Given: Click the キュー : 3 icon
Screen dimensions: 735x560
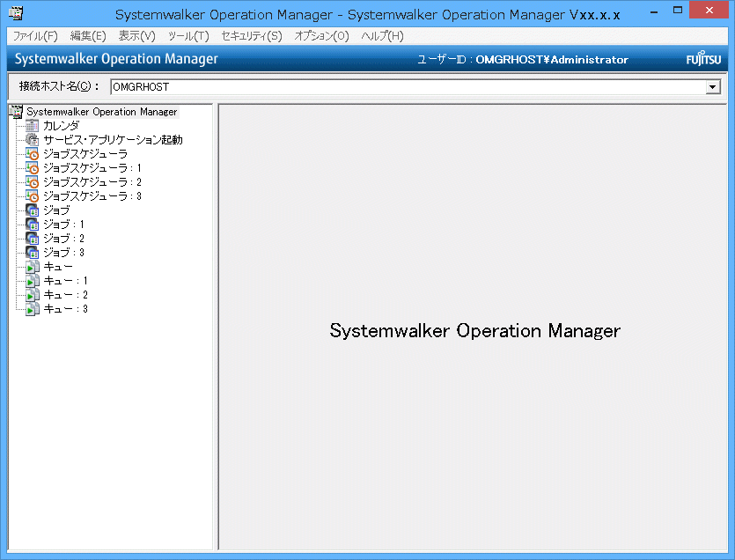Looking at the screenshot, I should coord(32,308).
